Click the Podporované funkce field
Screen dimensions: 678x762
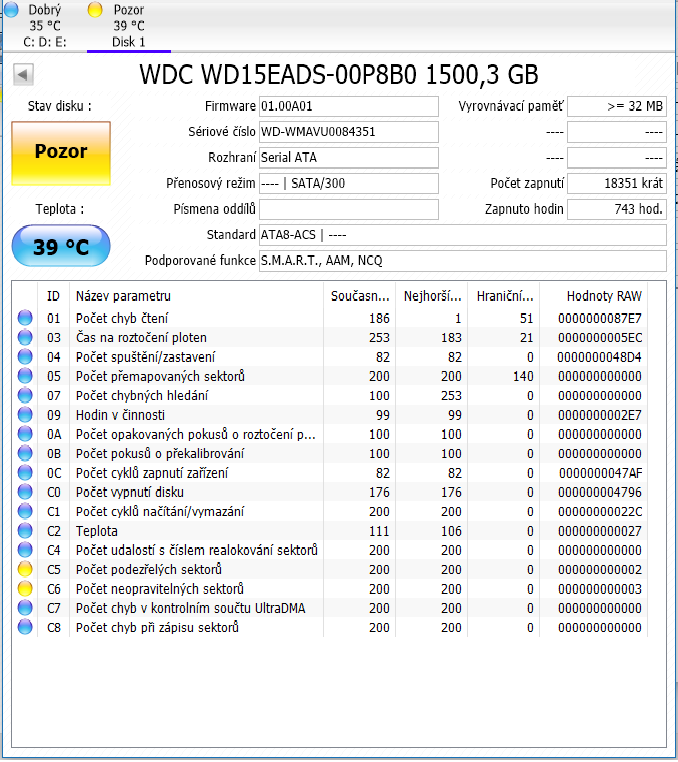click(462, 261)
